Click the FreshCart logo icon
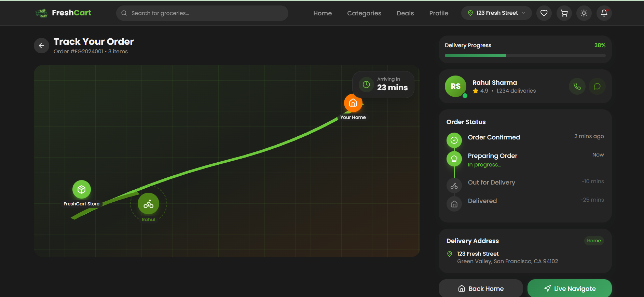 coord(42,13)
